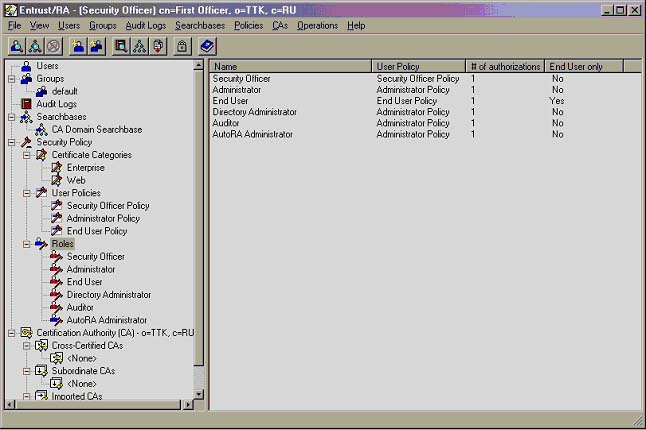Click the new user toolbar icon
Screen dimensions: 646x430
point(77,46)
